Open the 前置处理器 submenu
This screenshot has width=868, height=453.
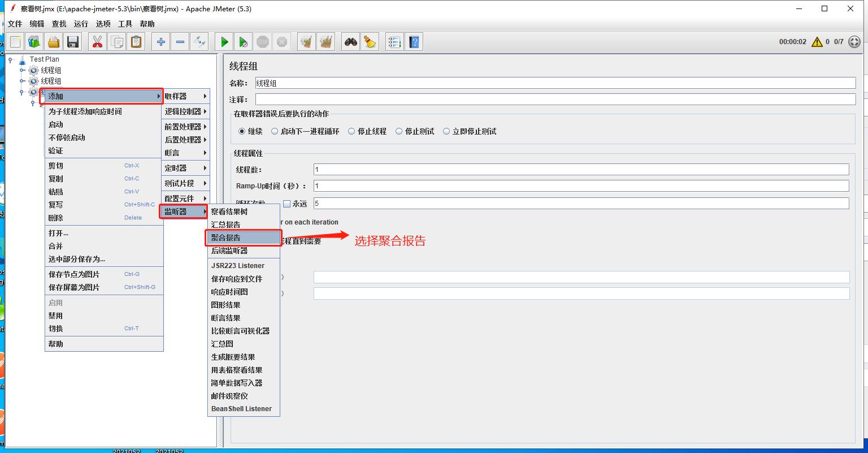point(186,127)
